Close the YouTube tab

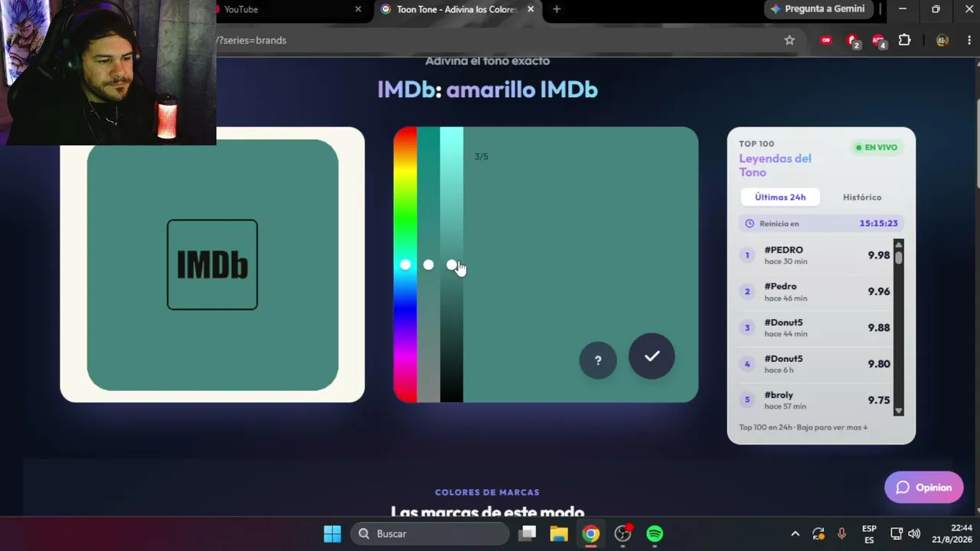(x=358, y=9)
